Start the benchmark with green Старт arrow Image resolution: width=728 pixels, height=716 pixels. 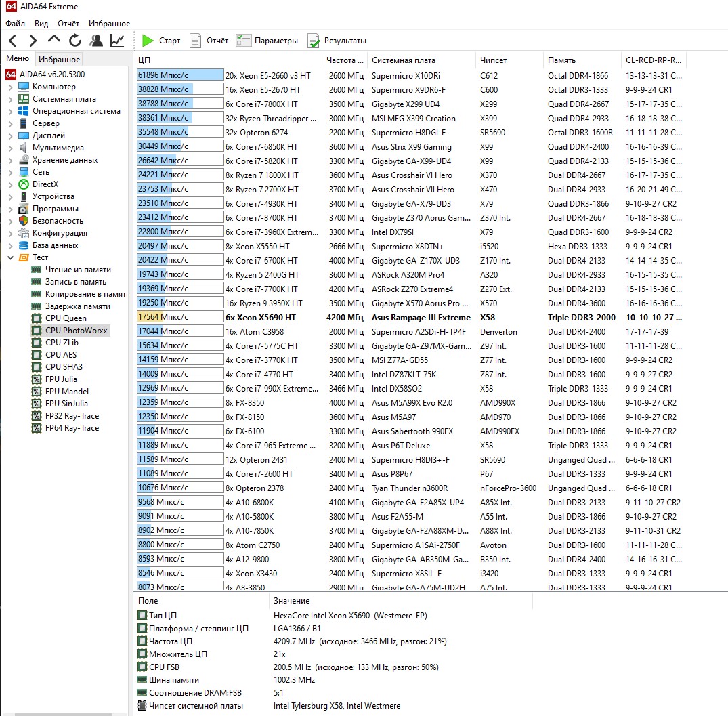[161, 41]
